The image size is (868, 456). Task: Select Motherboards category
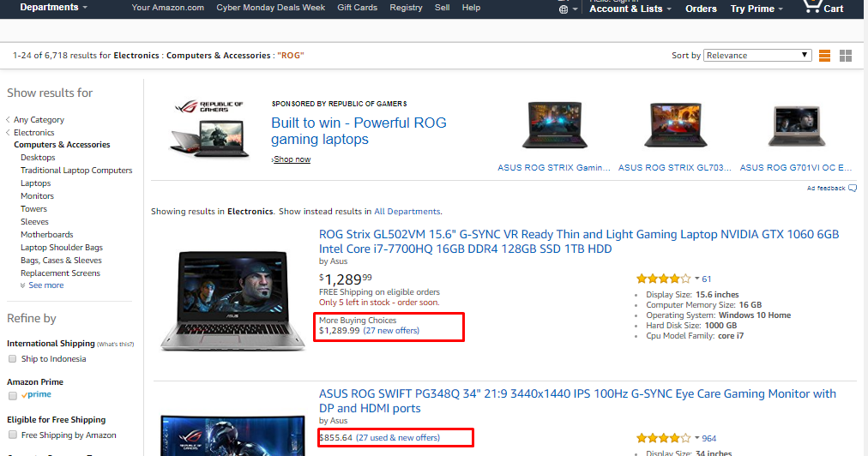coord(46,235)
